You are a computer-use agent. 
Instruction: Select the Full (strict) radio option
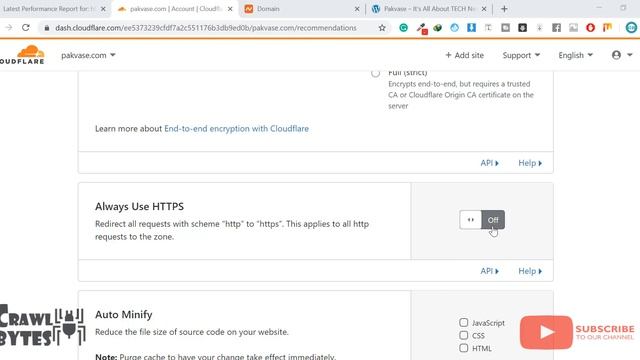[x=376, y=73]
